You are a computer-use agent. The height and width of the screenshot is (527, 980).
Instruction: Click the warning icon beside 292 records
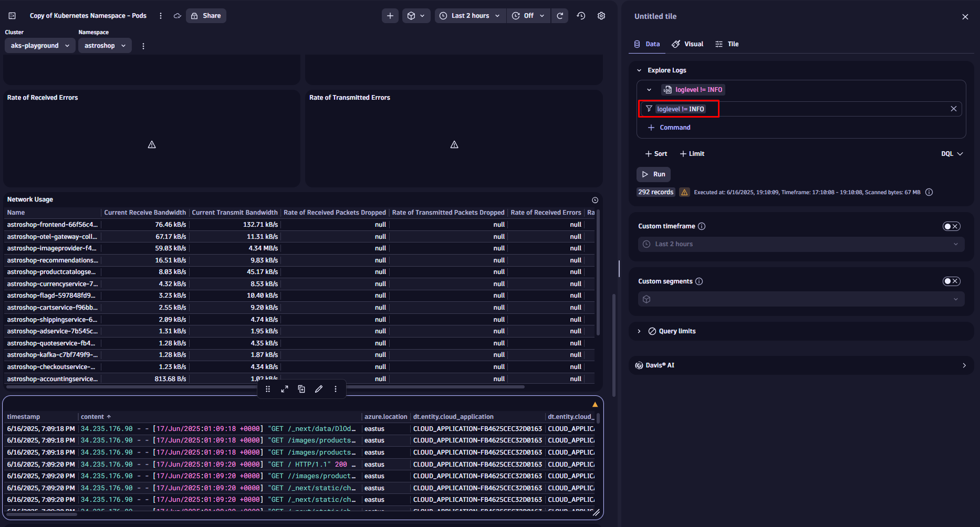pyautogui.click(x=684, y=192)
